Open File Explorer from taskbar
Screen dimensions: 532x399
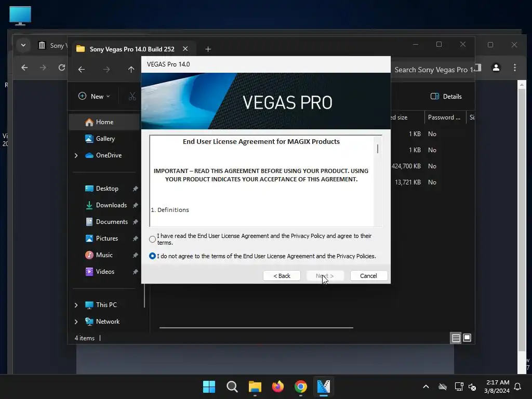pyautogui.click(x=255, y=387)
